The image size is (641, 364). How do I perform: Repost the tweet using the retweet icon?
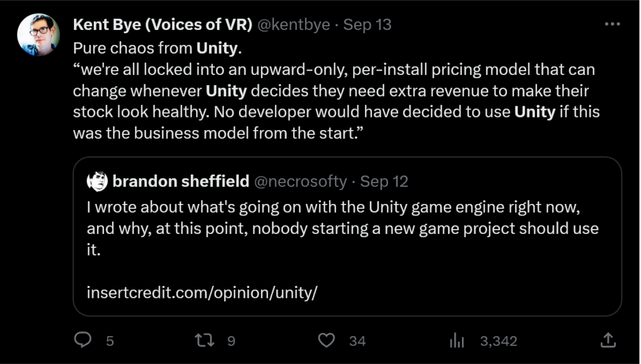(x=205, y=340)
